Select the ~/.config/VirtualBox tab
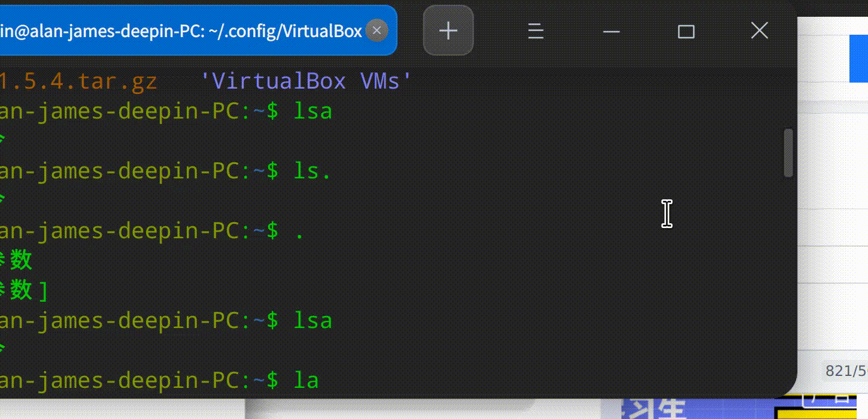Screen dimensions: 868x419 pos(180,31)
